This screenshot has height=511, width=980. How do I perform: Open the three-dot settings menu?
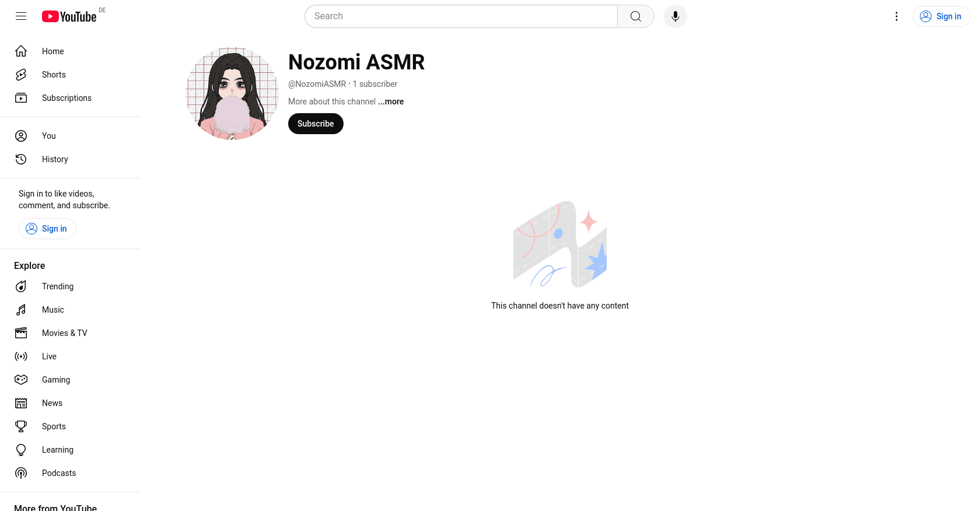(897, 16)
